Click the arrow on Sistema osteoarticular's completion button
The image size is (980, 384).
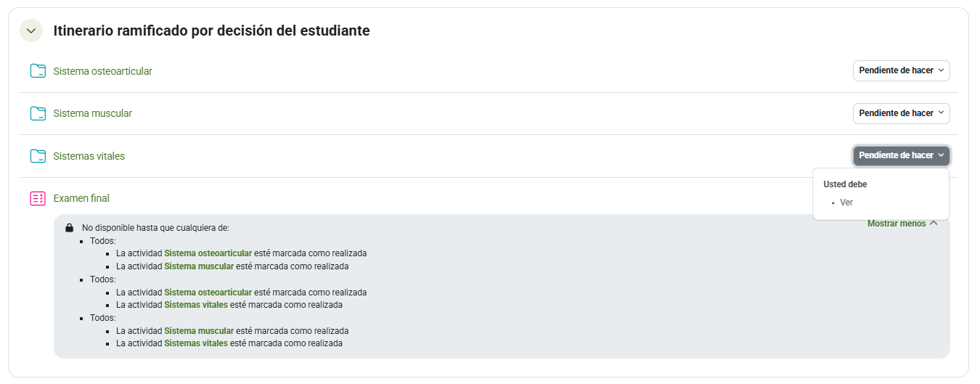pos(941,71)
